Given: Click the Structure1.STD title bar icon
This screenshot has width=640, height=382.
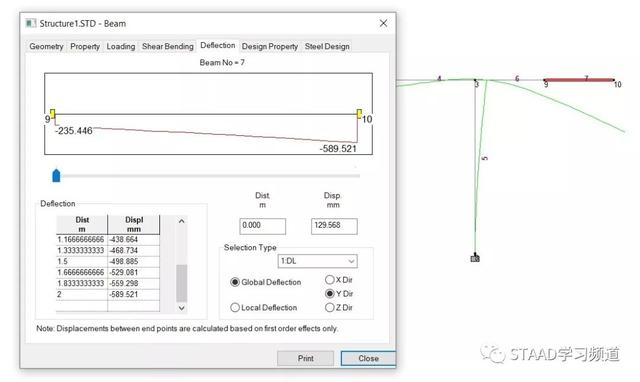Looking at the screenshot, I should point(31,23).
